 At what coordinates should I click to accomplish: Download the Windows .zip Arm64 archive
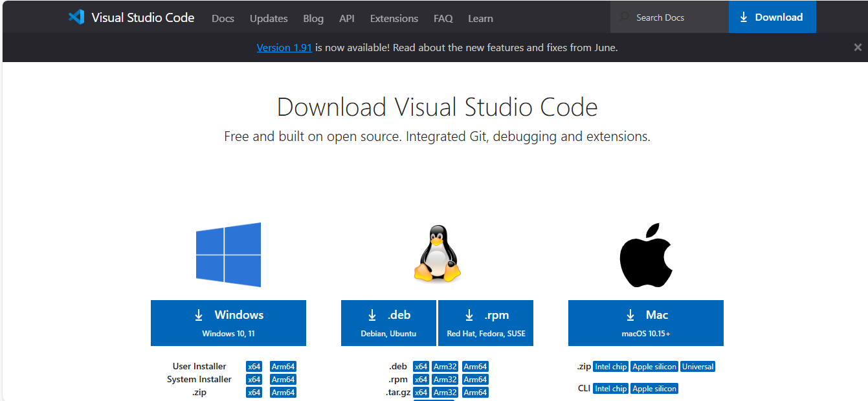coord(284,393)
